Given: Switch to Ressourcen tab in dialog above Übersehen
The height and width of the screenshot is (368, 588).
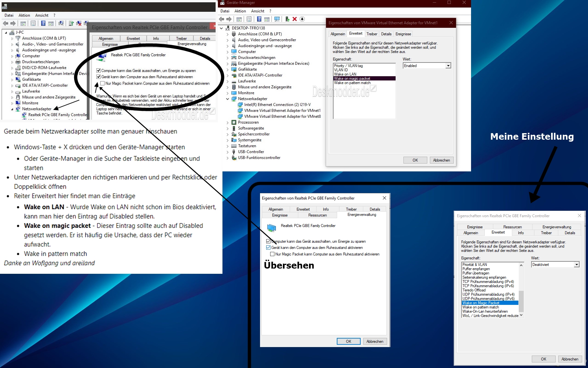Looking at the screenshot, I should tap(318, 215).
